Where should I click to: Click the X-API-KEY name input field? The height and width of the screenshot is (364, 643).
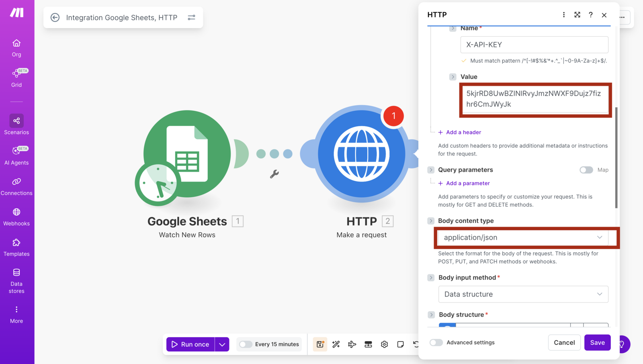coord(534,45)
